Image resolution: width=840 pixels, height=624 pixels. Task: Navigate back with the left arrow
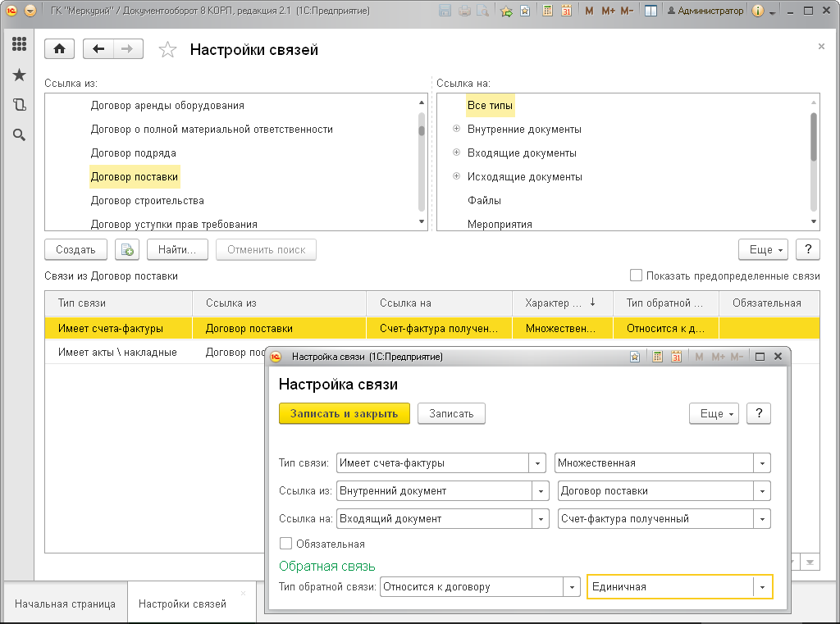click(x=98, y=49)
